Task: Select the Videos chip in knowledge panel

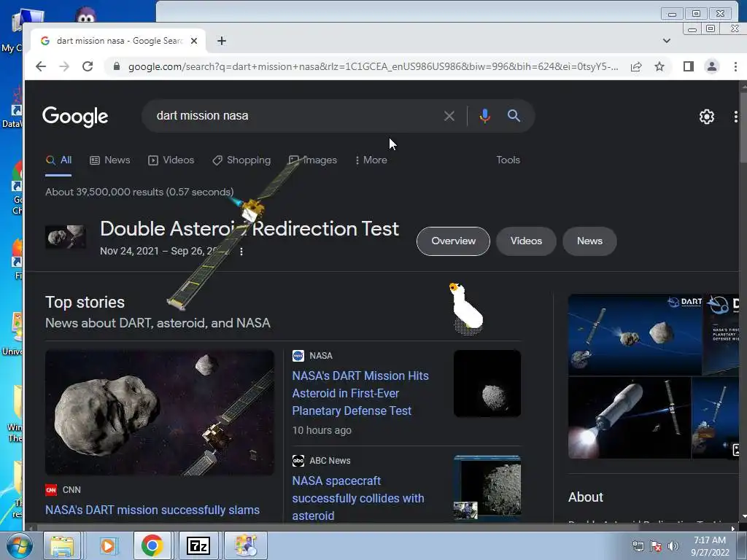Action: [x=526, y=241]
